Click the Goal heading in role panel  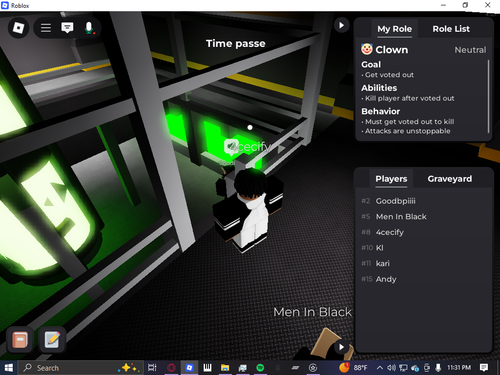coord(371,65)
